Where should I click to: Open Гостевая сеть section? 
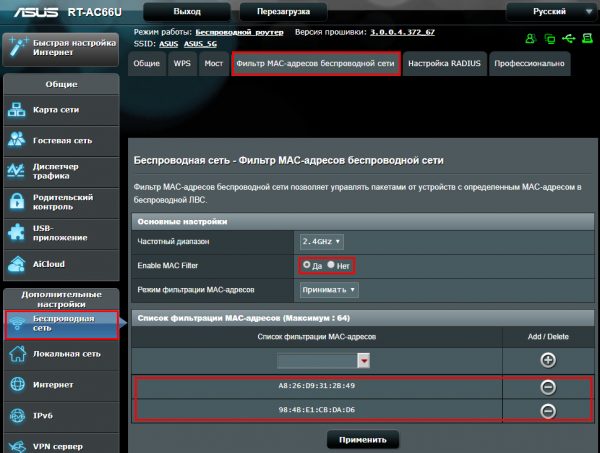pyautogui.click(x=63, y=140)
